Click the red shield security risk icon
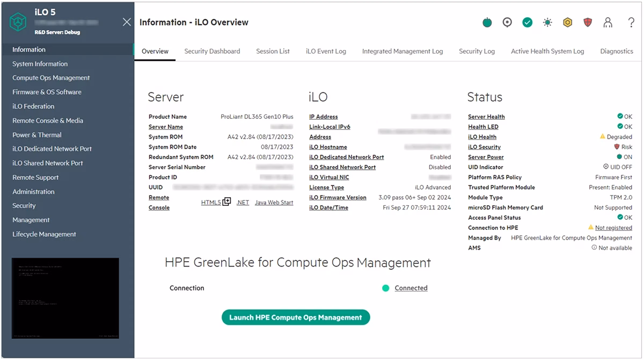The image size is (644, 360). 588,23
